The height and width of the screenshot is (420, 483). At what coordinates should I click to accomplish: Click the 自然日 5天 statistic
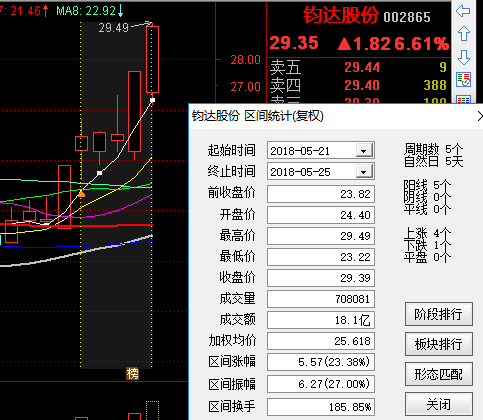(433, 162)
